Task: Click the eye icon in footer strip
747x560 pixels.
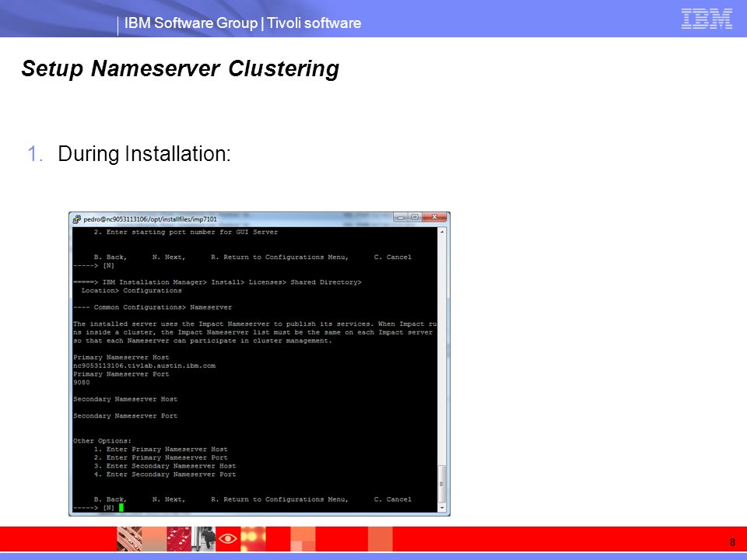Action: tap(228, 538)
